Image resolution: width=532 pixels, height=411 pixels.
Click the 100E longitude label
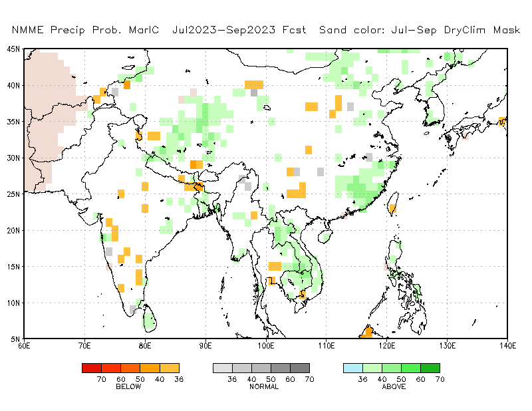click(265, 346)
